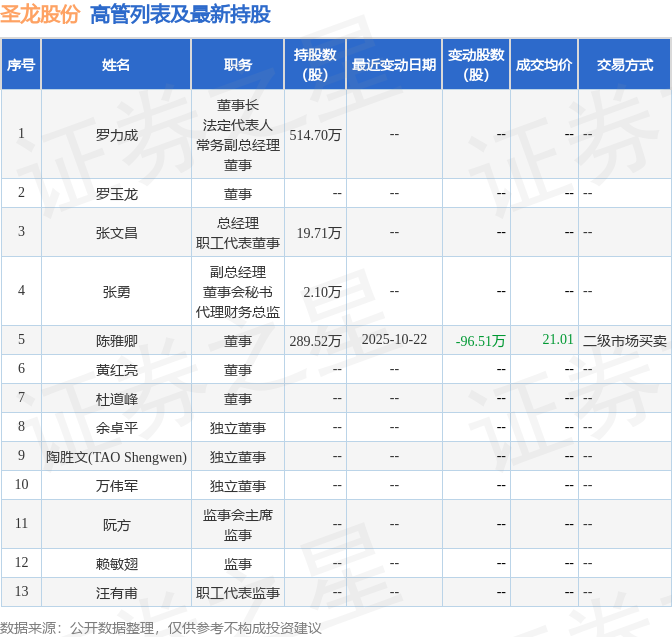Click the name 罗玉龙

(117, 194)
